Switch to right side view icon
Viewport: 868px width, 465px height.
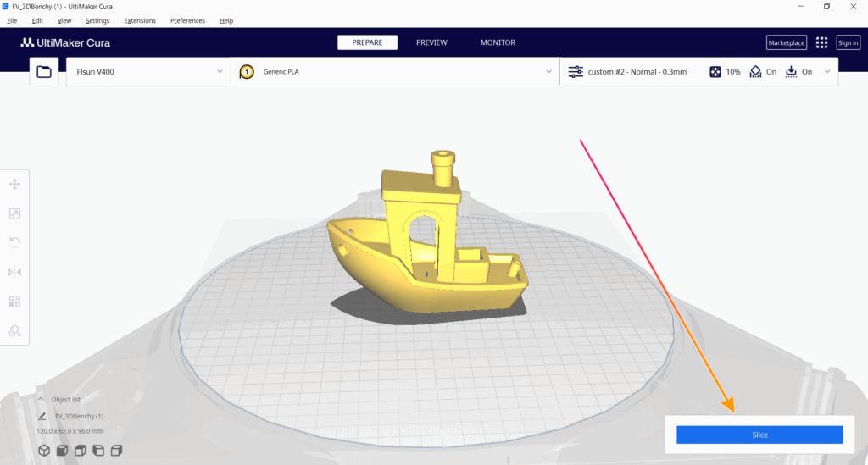pyautogui.click(x=116, y=451)
